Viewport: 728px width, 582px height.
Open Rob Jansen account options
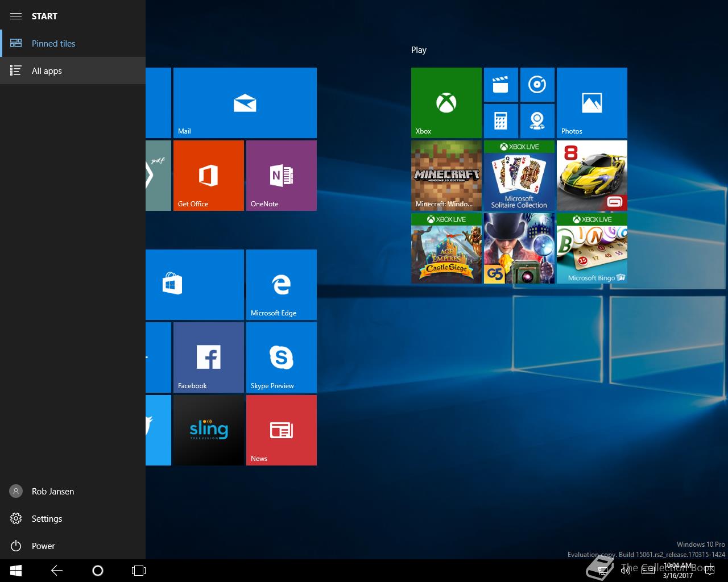pos(73,491)
